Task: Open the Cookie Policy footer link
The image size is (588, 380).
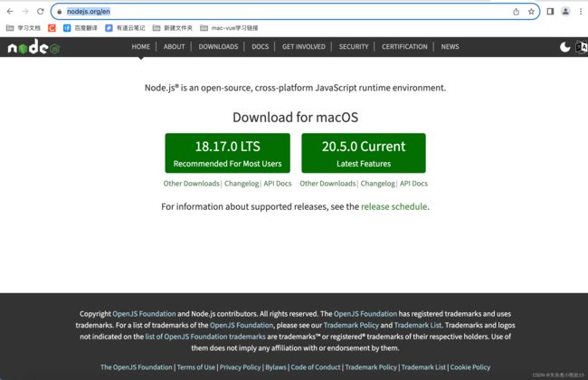Action: point(469,367)
